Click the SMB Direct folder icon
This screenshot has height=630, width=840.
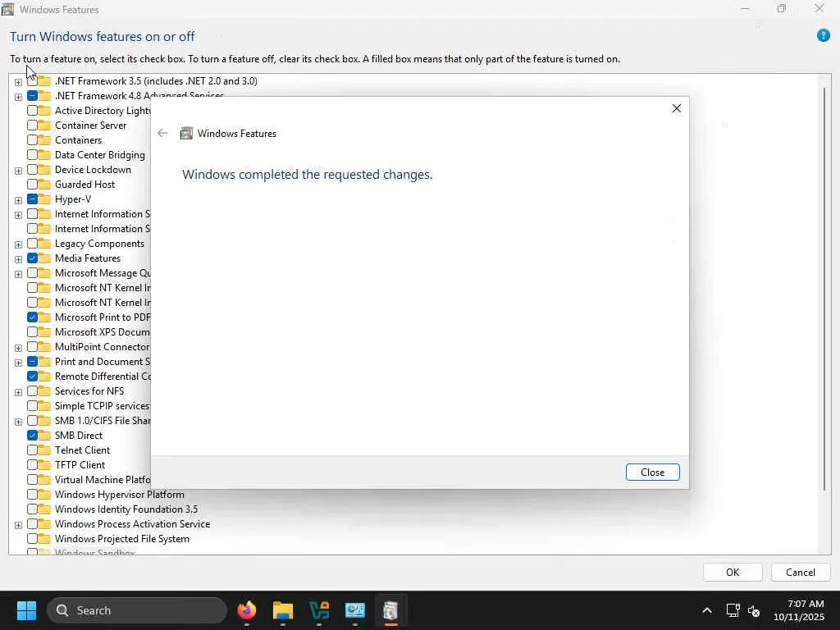(44, 436)
